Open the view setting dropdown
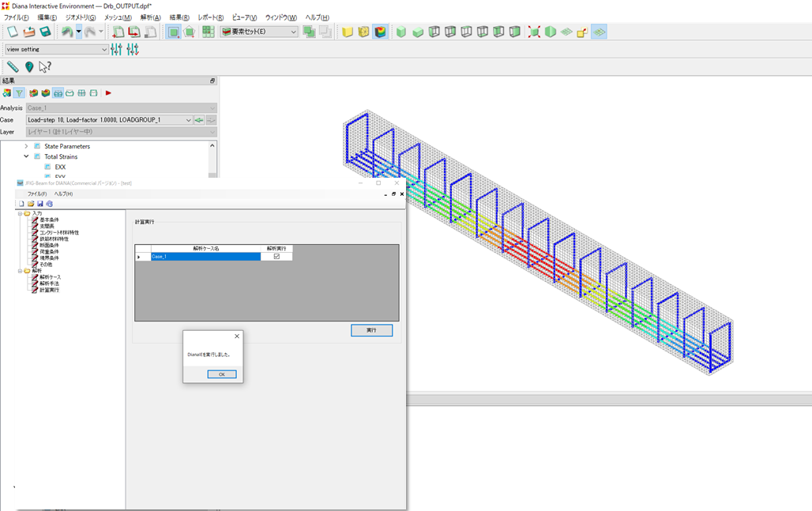 (x=104, y=49)
